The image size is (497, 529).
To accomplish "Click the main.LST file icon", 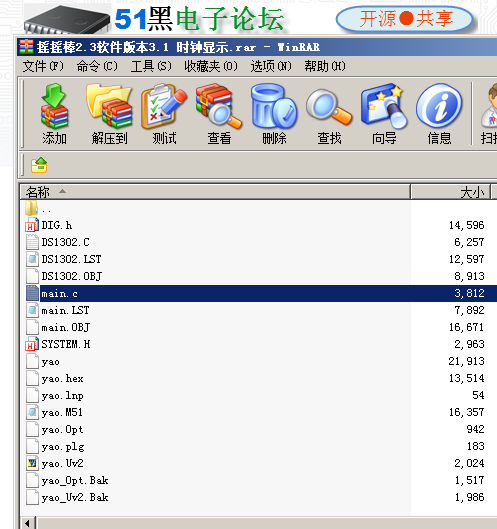I will pos(32,310).
